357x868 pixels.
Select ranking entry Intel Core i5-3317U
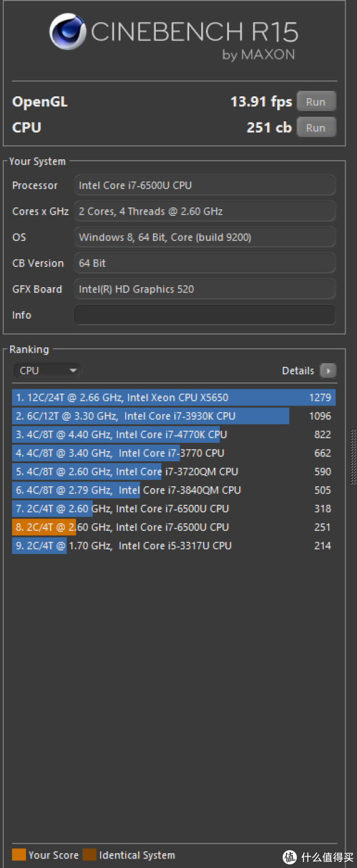[174, 545]
